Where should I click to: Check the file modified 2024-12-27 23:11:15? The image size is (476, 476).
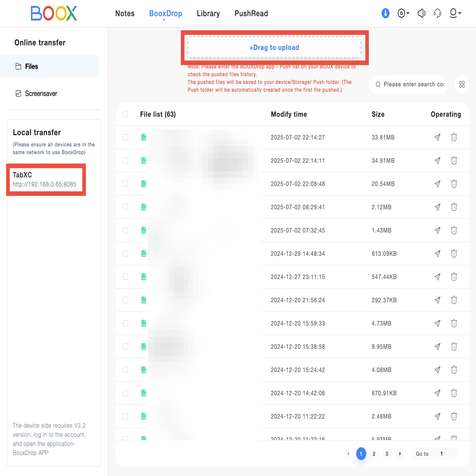125,277
